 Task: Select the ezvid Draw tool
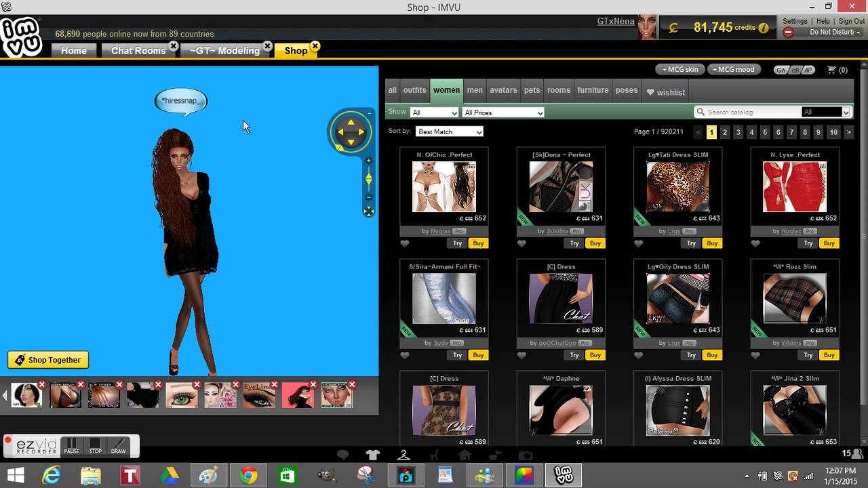118,445
